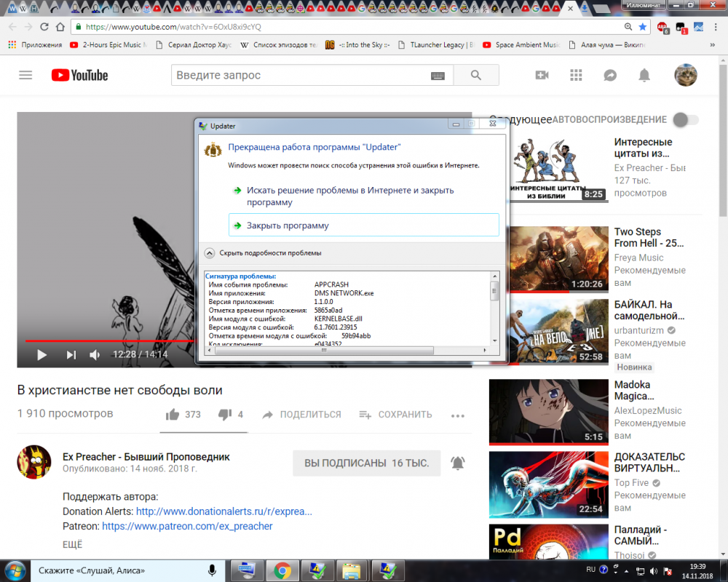Show hidden tray icons arrow

[626, 571]
